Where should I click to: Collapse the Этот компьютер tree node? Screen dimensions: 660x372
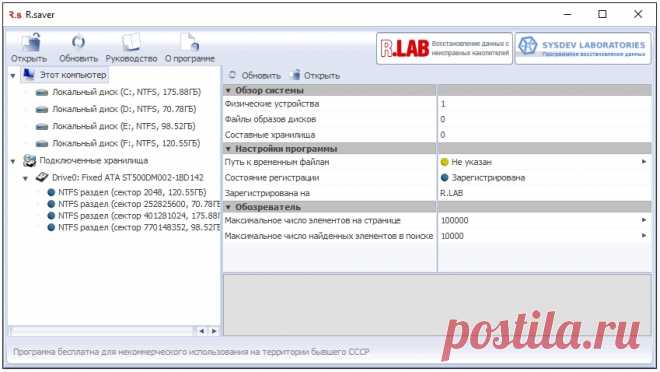click(13, 76)
